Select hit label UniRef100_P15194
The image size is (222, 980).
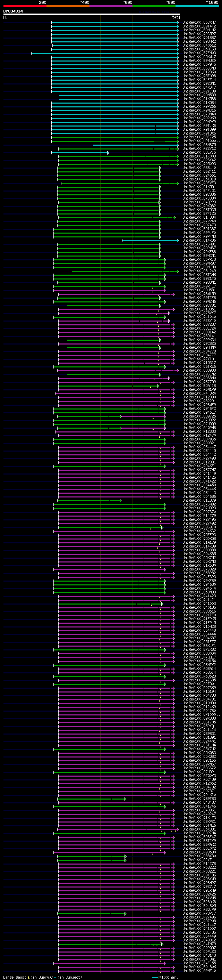click(199, 691)
